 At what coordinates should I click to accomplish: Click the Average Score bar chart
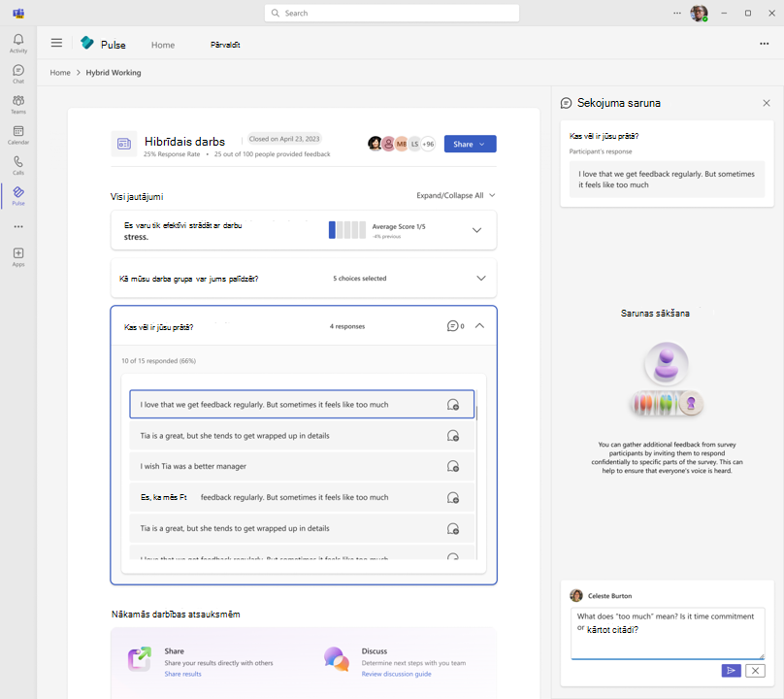click(x=346, y=230)
